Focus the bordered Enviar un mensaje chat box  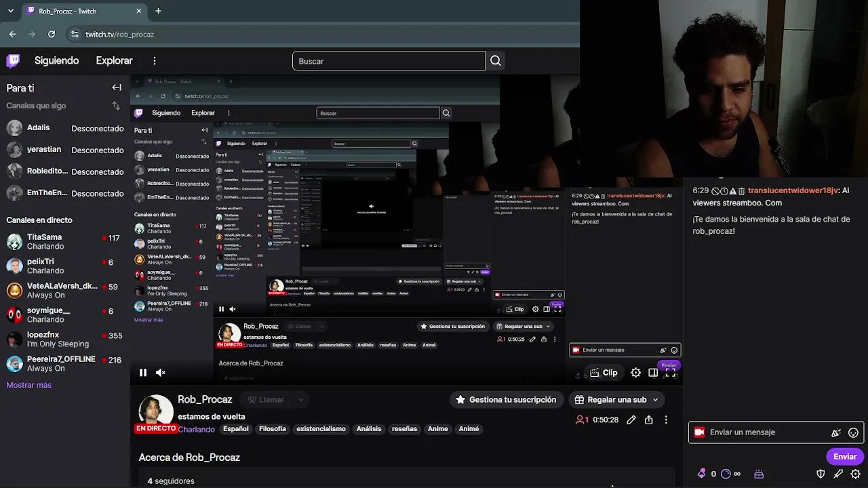776,432
